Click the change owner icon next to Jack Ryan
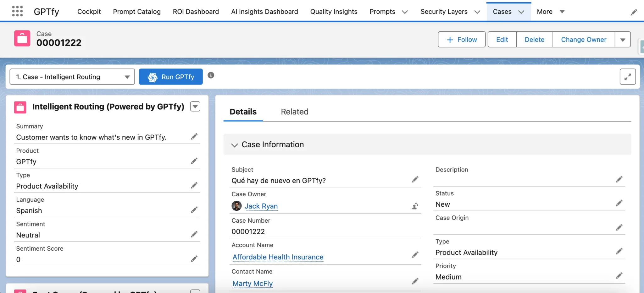 415,206
